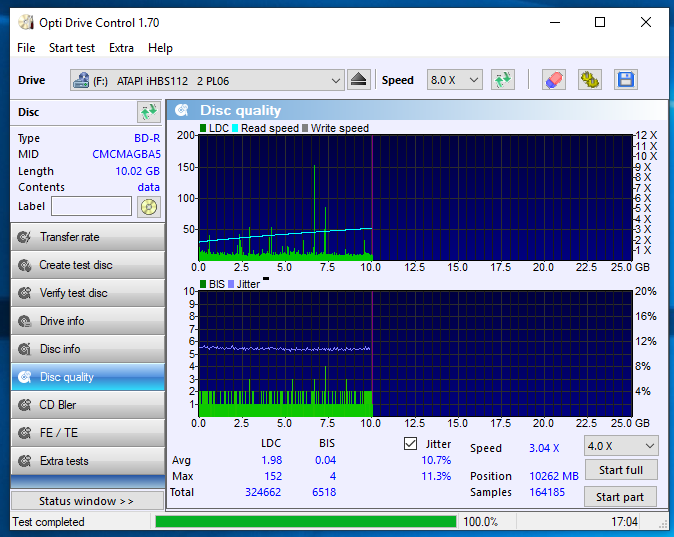Click the green-arrows icon next to Speed
The image size is (674, 537).
502,80
